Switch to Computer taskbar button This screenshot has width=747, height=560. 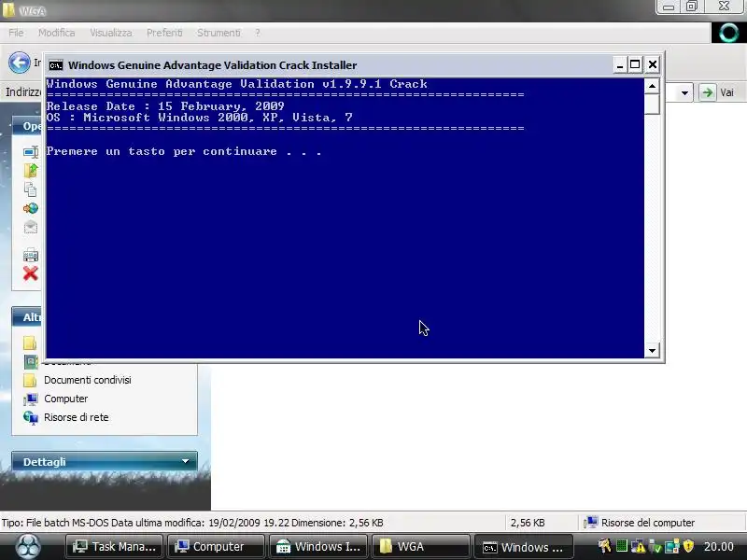click(x=216, y=546)
